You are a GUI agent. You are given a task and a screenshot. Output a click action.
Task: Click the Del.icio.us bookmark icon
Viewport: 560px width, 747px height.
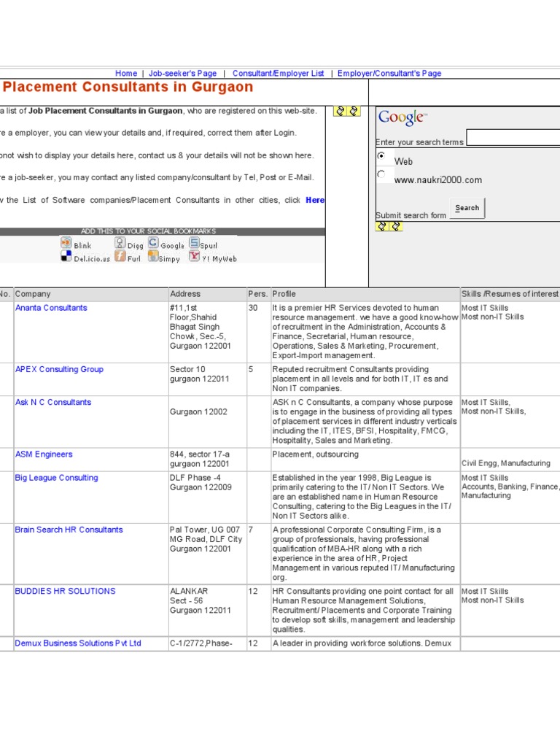[x=66, y=256]
